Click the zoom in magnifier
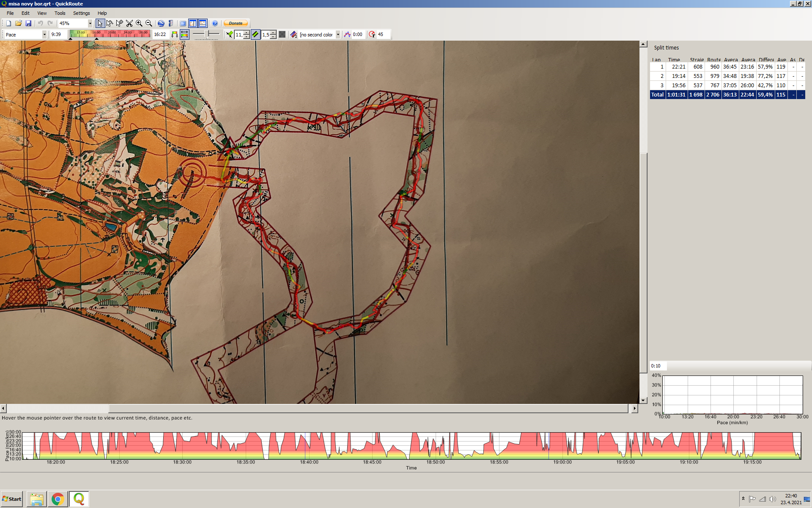 [139, 23]
